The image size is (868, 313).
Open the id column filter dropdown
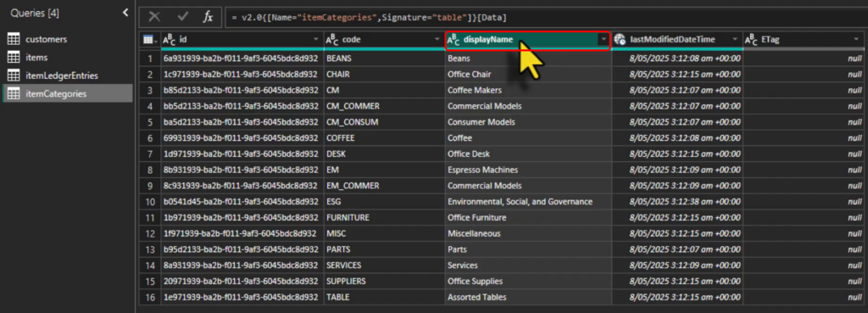tap(316, 40)
